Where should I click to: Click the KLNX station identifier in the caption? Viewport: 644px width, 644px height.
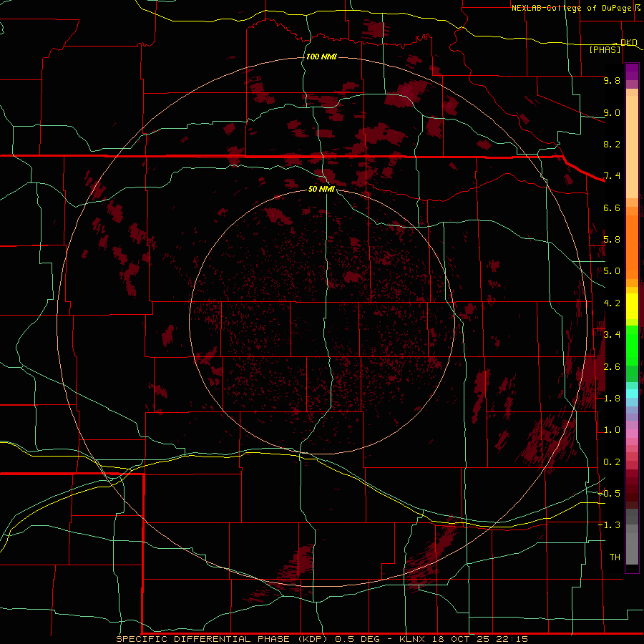pyautogui.click(x=413, y=639)
